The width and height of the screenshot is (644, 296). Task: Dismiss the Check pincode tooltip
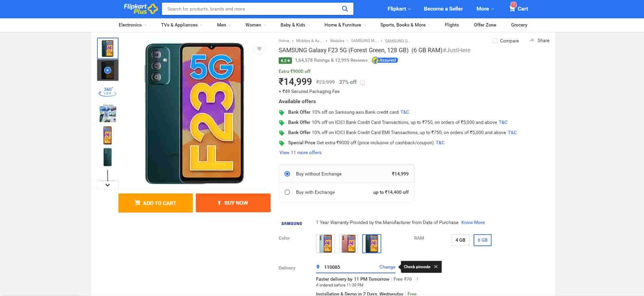click(x=436, y=267)
